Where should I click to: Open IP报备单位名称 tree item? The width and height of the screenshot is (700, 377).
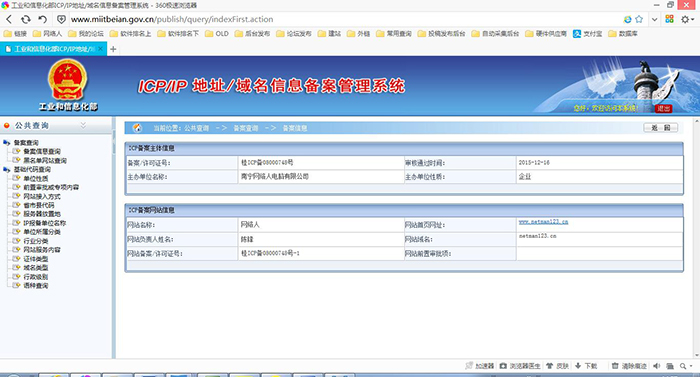tap(44, 223)
